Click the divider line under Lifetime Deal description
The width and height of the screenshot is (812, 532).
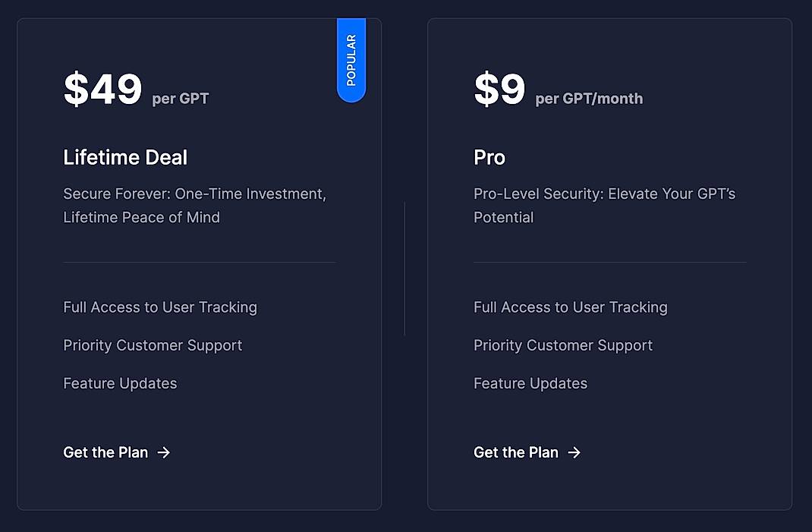pos(199,263)
